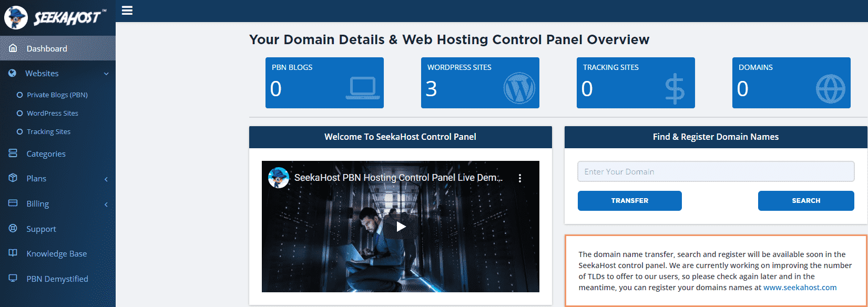Click the video channel avatar icon
This screenshot has height=307, width=868.
[x=279, y=178]
